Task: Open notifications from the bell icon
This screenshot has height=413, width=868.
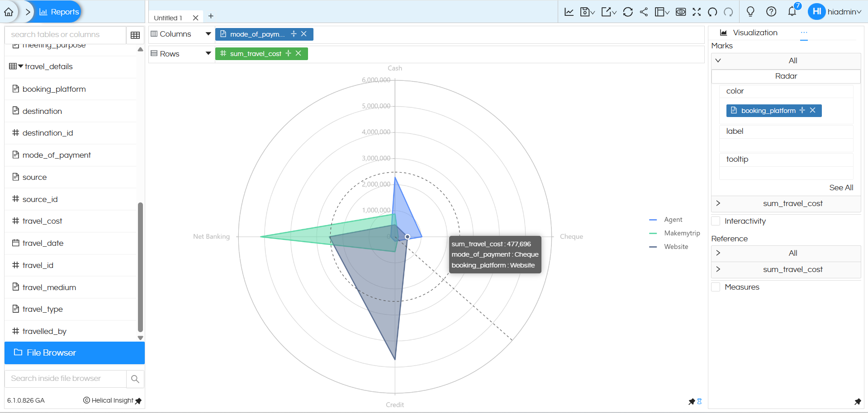Action: [x=792, y=12]
